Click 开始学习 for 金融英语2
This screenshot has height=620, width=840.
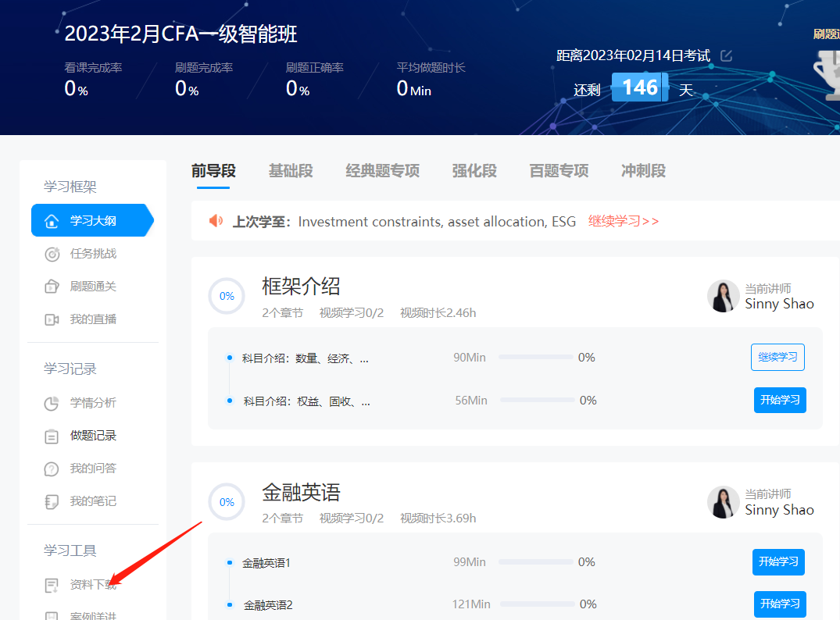pos(779,604)
